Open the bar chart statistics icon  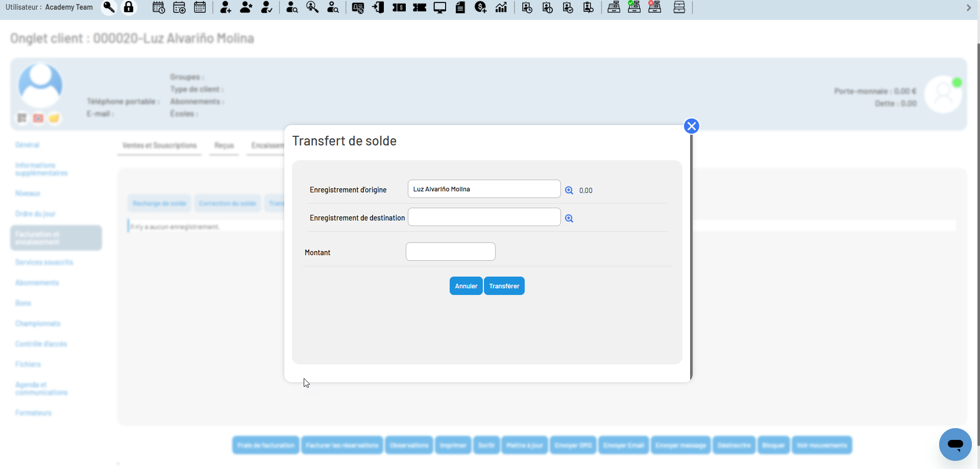click(501, 7)
